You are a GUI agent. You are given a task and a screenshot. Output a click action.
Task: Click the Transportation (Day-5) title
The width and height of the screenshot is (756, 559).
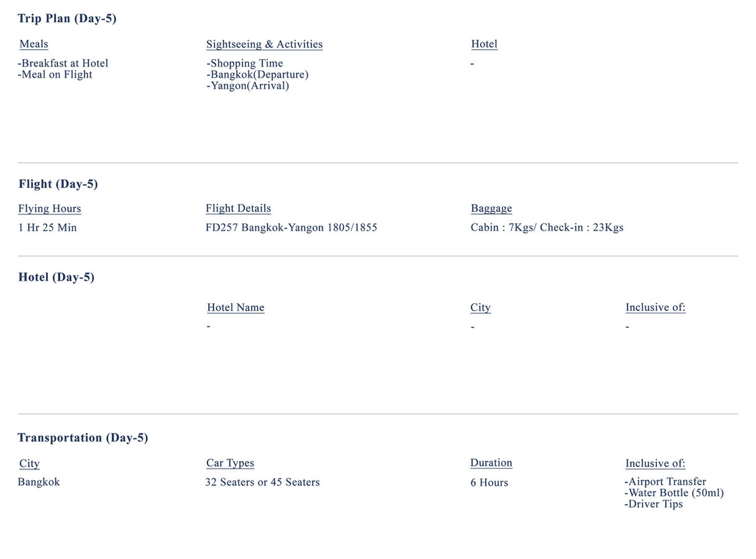(x=83, y=438)
